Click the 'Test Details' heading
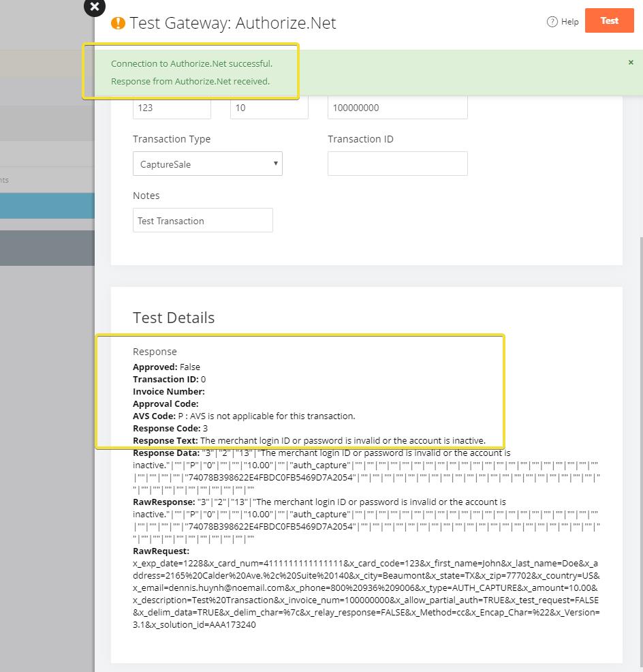This screenshot has width=643, height=672. pos(174,318)
